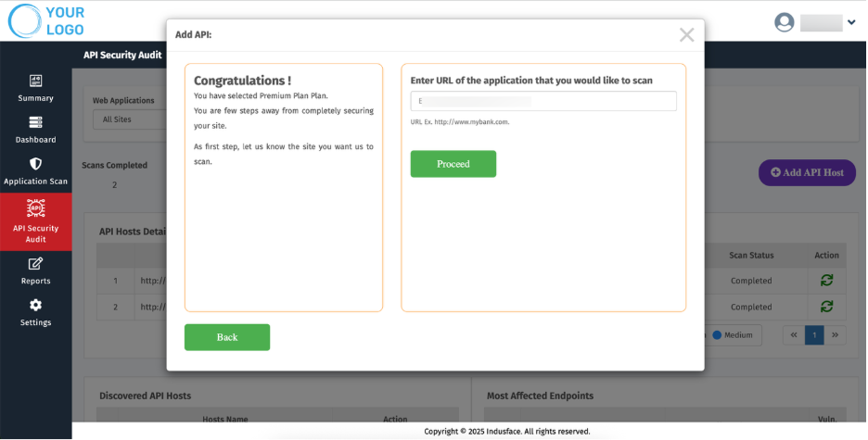The height and width of the screenshot is (440, 868).
Task: Open Application Scan shield icon
Action: tap(35, 164)
